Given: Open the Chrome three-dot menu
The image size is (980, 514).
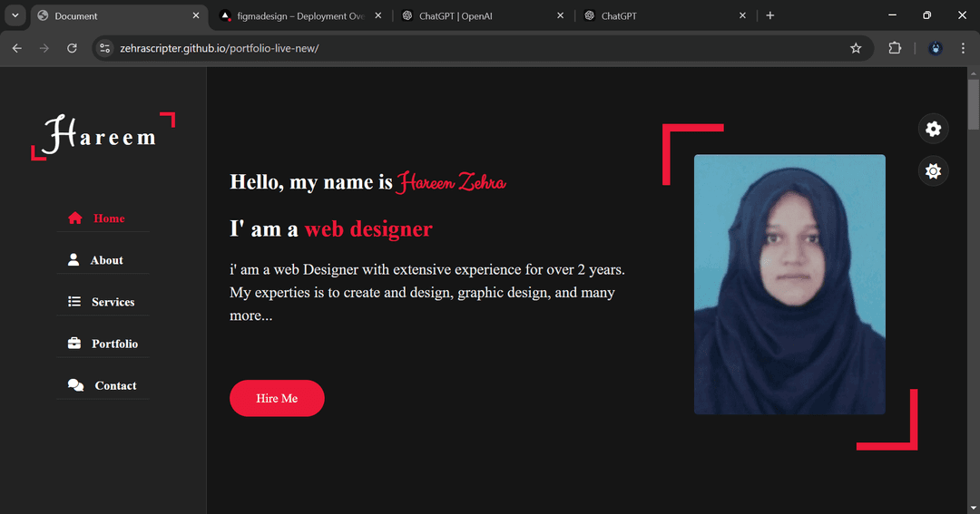Looking at the screenshot, I should pyautogui.click(x=963, y=48).
